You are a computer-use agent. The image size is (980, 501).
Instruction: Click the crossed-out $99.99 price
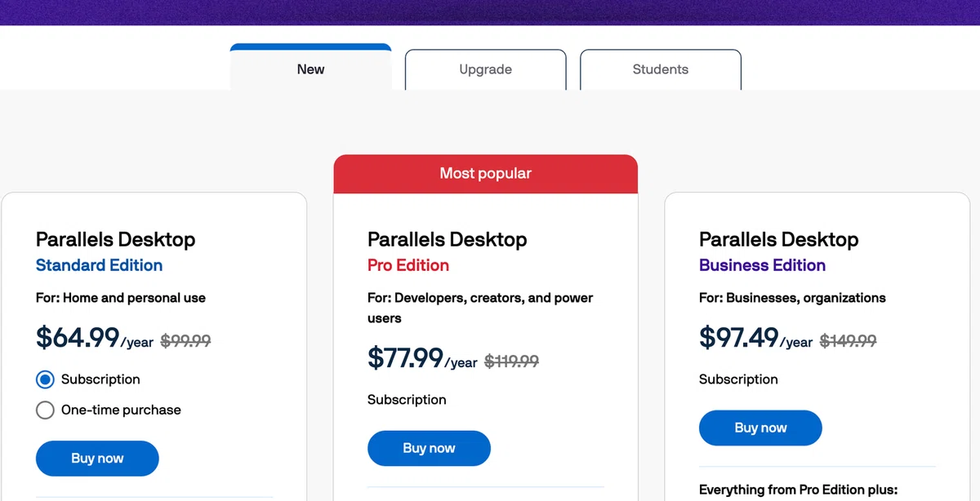185,341
